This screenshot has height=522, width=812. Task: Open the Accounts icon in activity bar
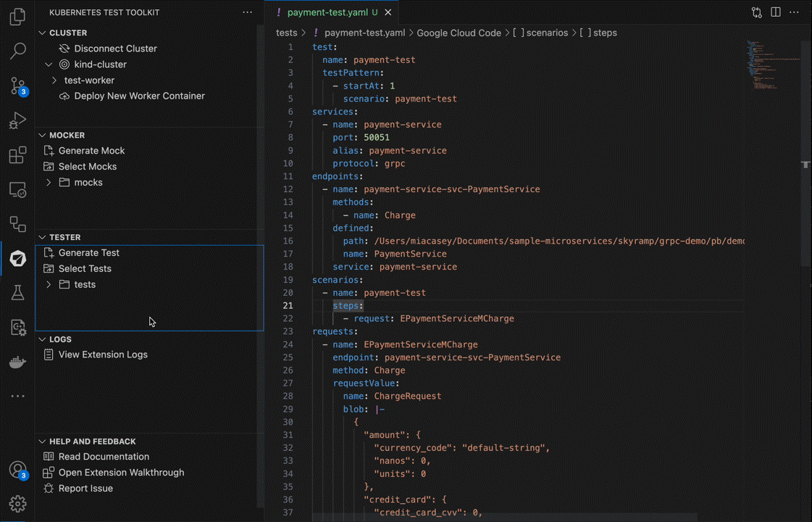coord(17,469)
